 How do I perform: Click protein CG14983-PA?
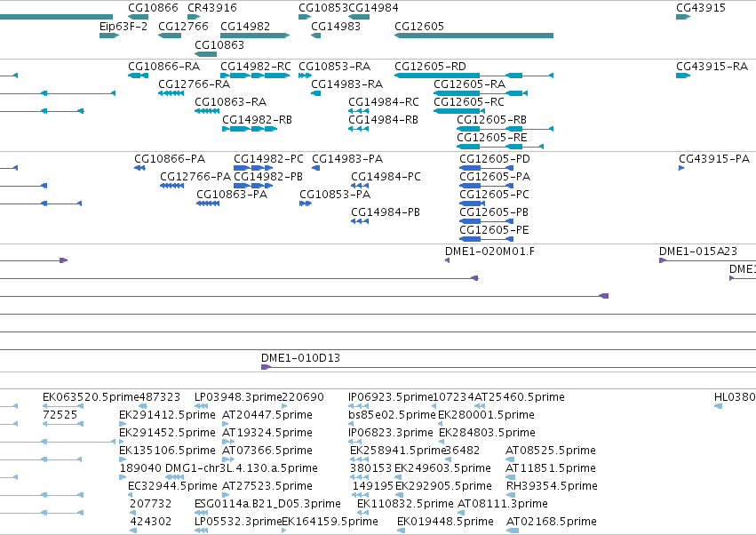click(347, 159)
